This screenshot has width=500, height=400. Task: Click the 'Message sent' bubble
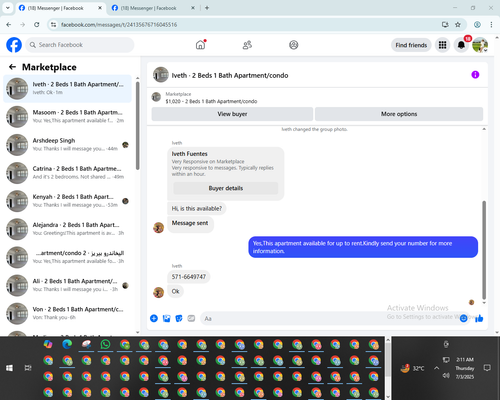190,224
